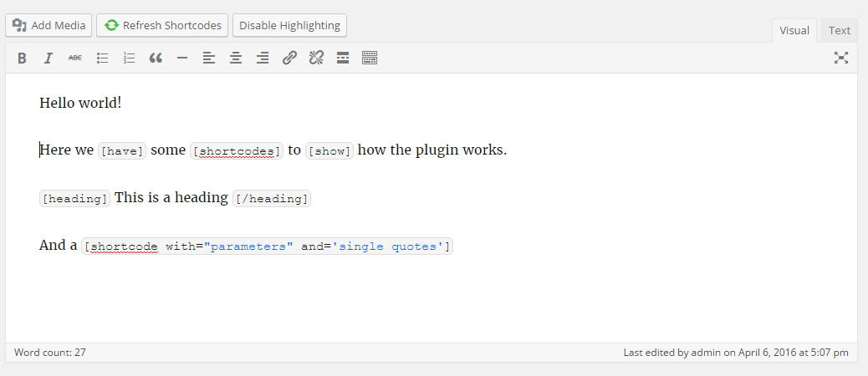
Task: Align text left
Action: point(209,58)
